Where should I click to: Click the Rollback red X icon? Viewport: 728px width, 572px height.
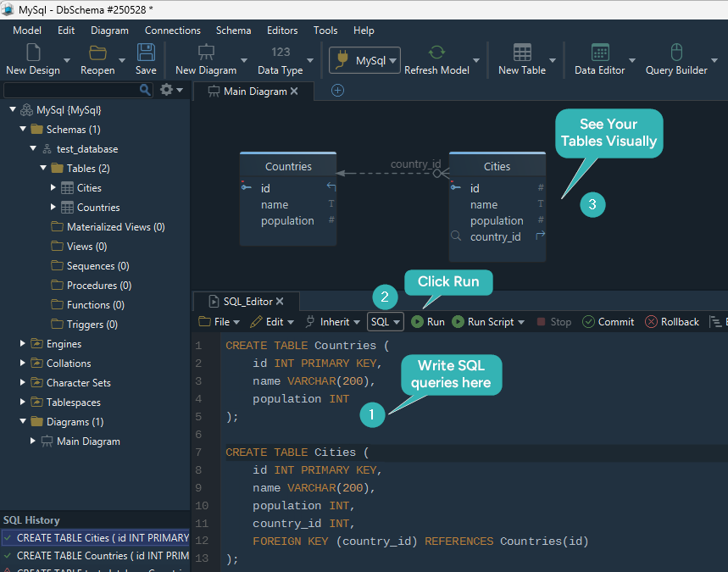point(651,322)
